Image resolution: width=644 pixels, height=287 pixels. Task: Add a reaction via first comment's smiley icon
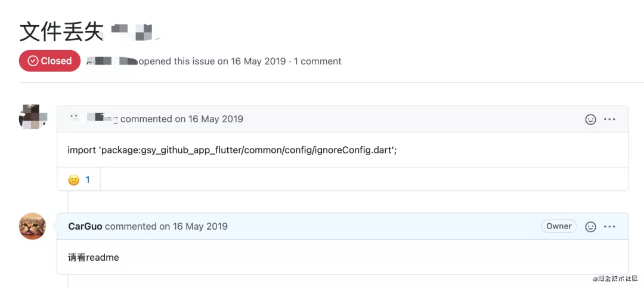click(x=590, y=119)
